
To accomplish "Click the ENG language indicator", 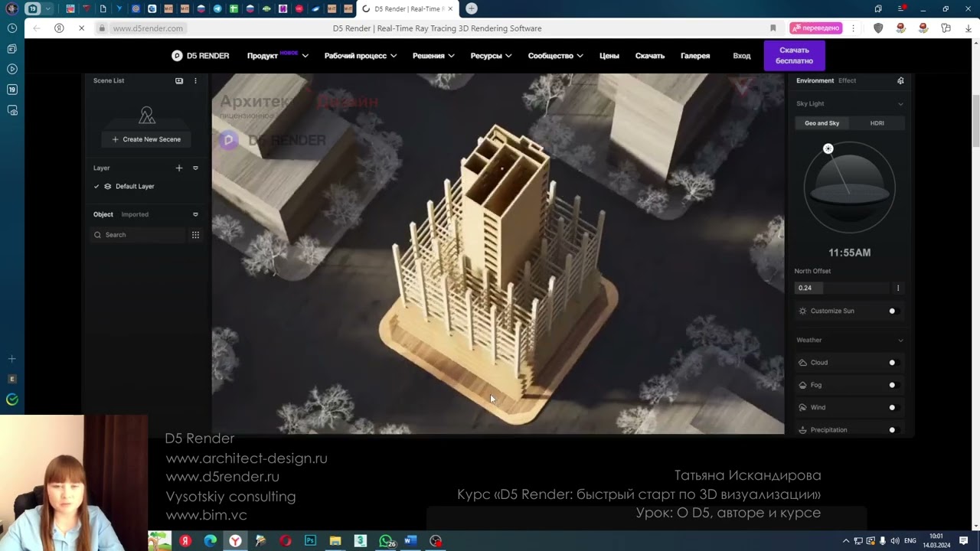I will point(910,541).
